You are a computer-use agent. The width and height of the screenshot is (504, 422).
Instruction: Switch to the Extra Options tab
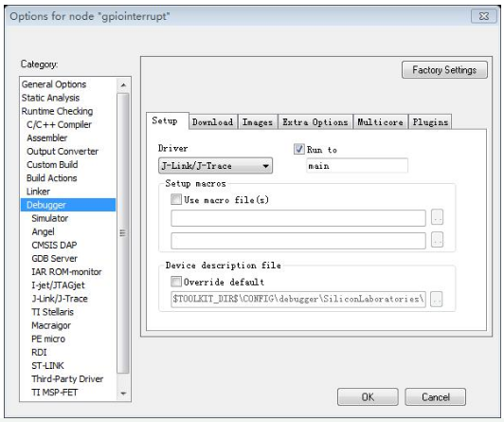315,122
